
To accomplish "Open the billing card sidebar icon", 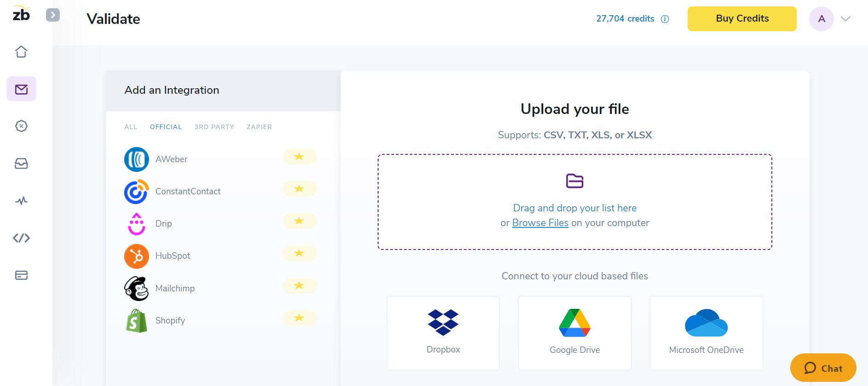I will 21,275.
